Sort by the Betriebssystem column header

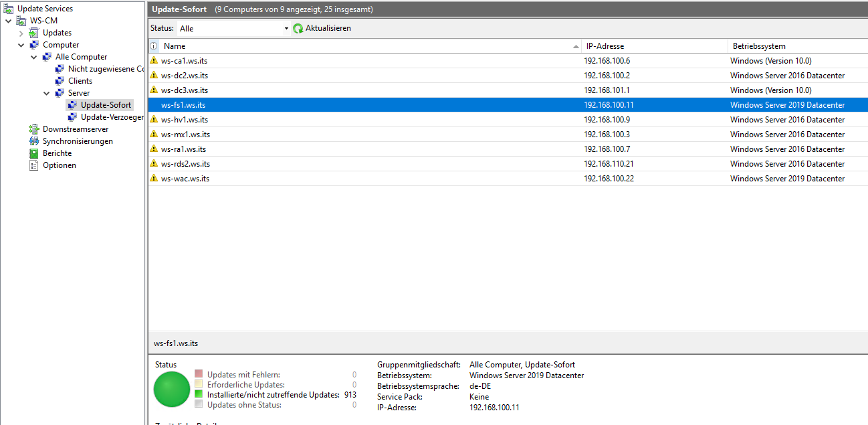(x=798, y=46)
